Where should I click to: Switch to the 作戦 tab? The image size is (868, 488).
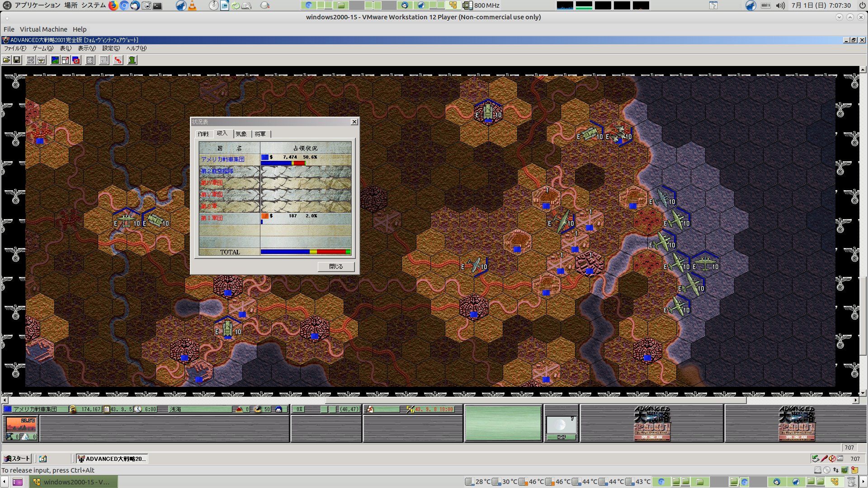point(203,134)
